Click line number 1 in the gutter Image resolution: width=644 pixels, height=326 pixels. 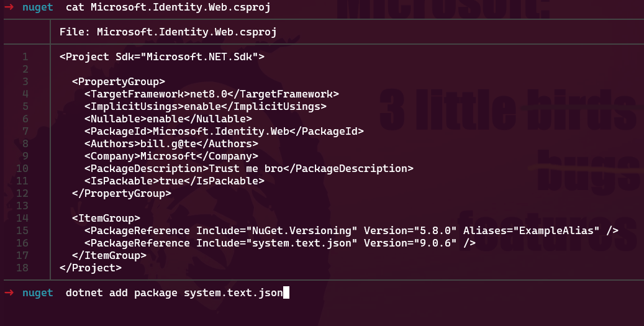[25, 57]
